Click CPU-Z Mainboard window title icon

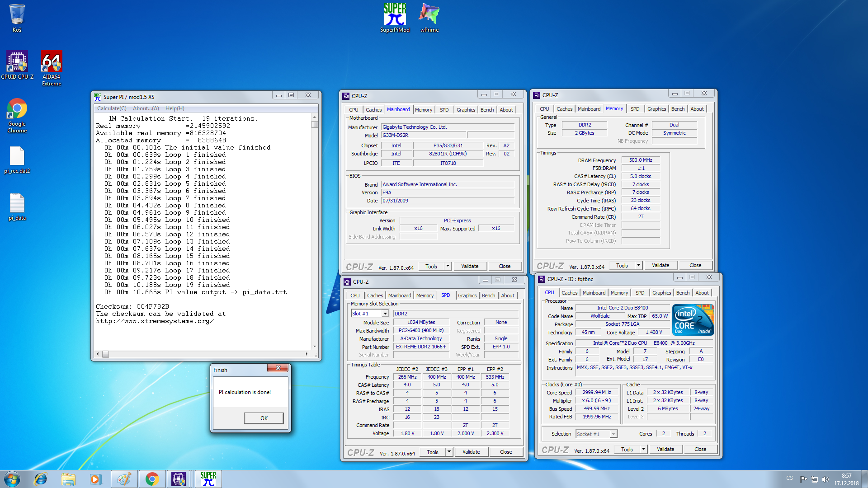point(346,96)
